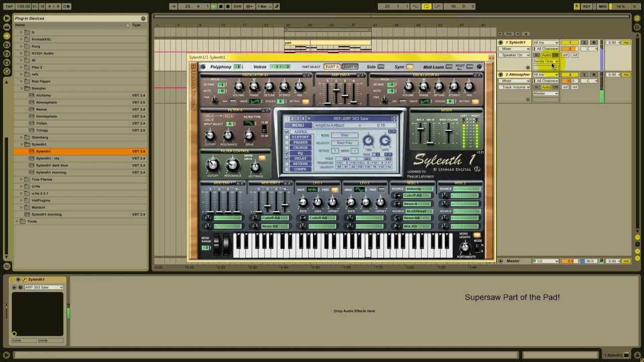Open ARP 303 Saw preset dropdown
This screenshot has width=644, height=362.
(44, 287)
